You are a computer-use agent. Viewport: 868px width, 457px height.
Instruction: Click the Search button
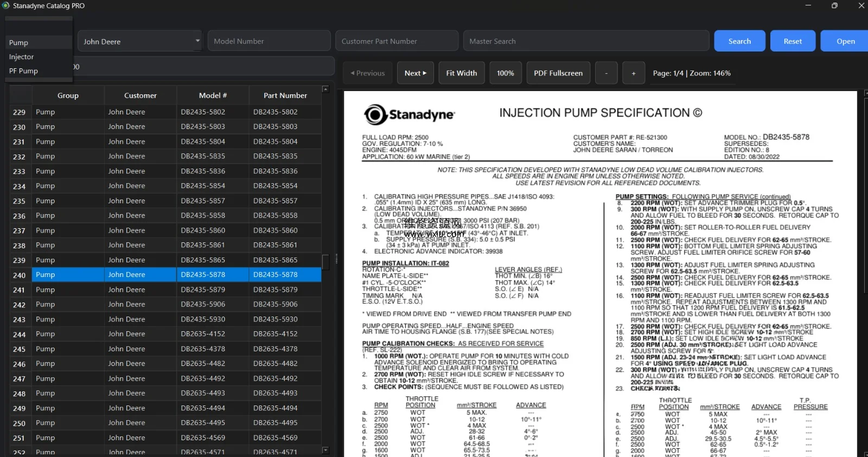(x=739, y=41)
